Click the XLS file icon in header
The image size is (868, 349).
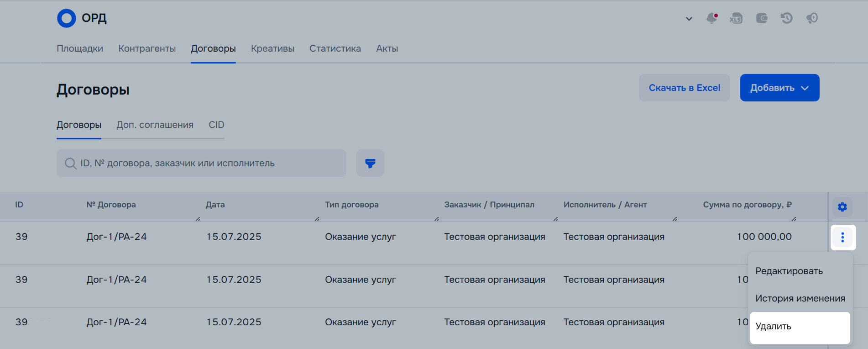(x=736, y=18)
